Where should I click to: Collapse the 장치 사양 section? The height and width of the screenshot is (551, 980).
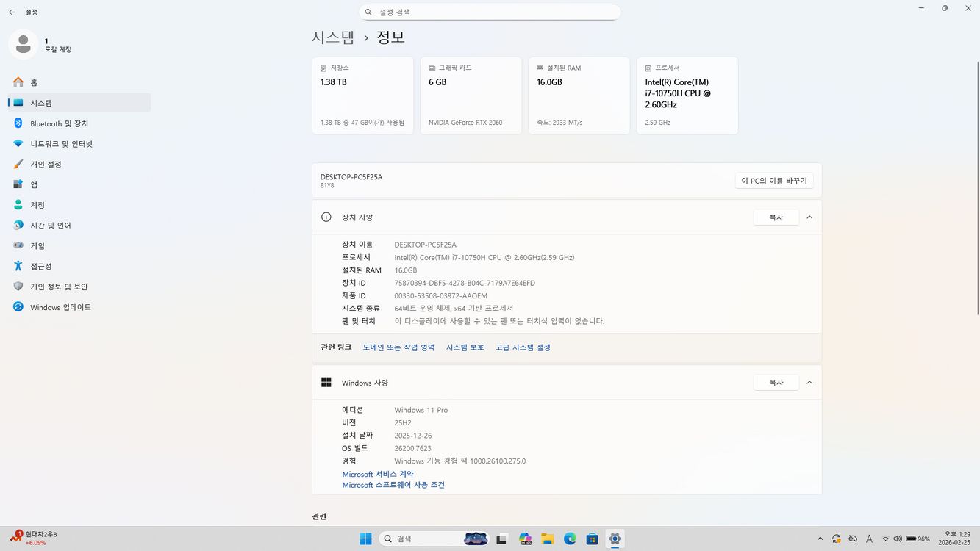coord(809,217)
